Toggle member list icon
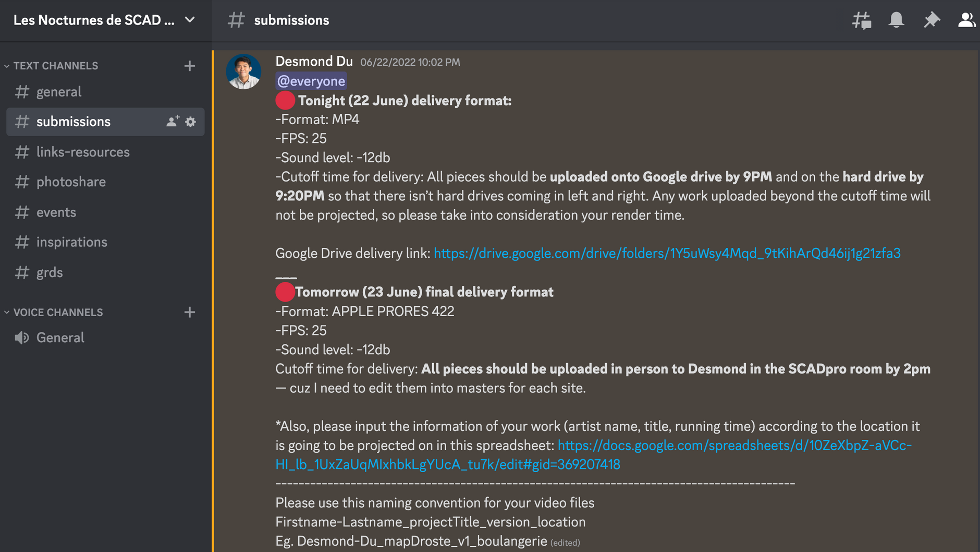The height and width of the screenshot is (552, 980). point(967,20)
